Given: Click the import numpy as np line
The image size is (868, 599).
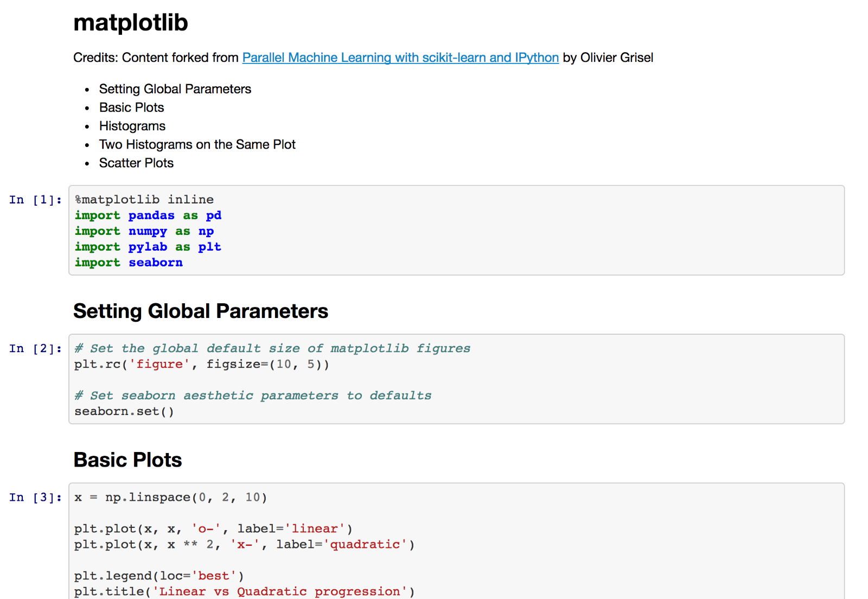Looking at the screenshot, I should [144, 231].
